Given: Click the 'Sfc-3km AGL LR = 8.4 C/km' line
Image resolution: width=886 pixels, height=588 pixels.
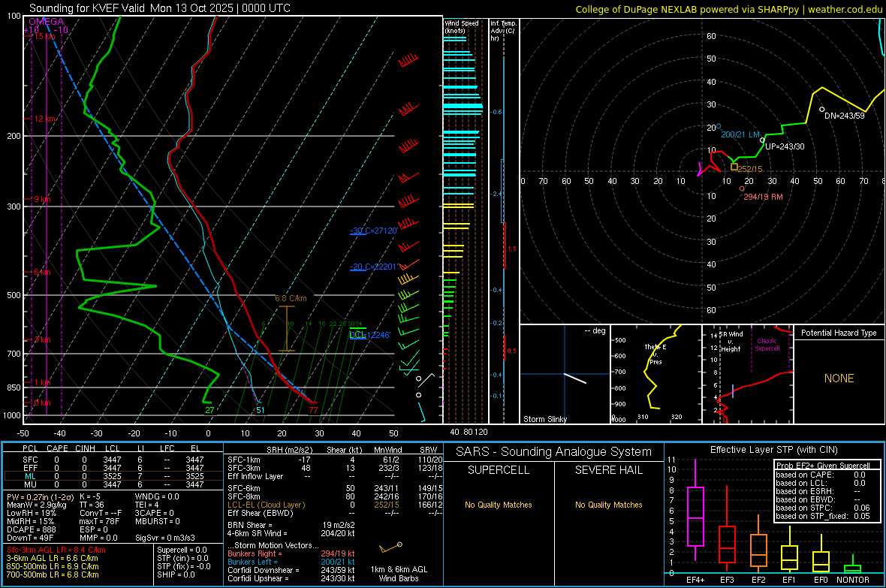Looking at the screenshot, I should [x=56, y=550].
